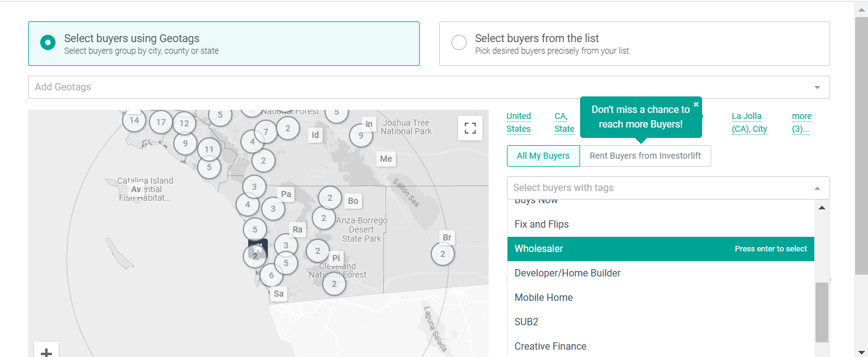Switch to Rent Buyers from Investorlift tab

coord(645,156)
